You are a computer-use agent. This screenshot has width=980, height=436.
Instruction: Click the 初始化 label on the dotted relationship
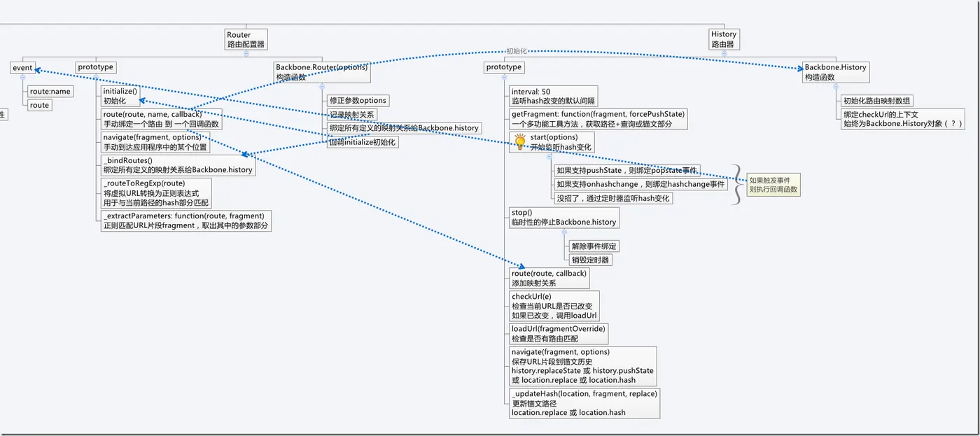[516, 52]
